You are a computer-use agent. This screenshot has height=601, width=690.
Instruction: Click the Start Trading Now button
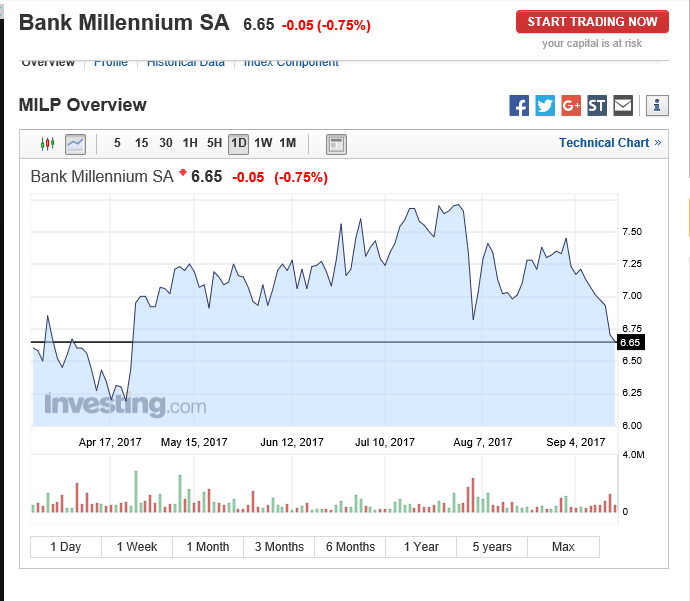coord(592,22)
